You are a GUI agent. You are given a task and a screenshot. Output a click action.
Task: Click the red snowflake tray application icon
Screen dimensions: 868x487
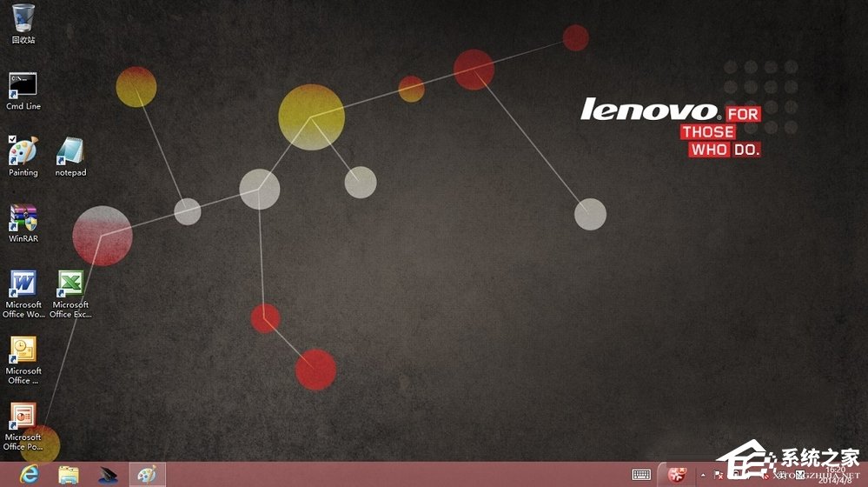[677, 475]
